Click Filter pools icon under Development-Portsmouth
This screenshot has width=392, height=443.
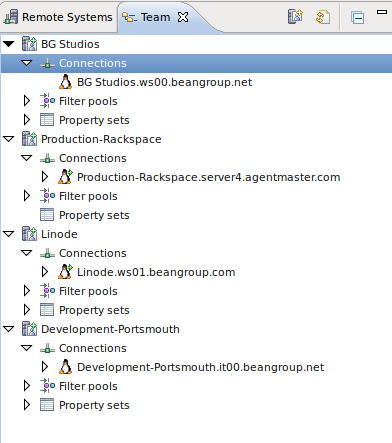click(47, 386)
